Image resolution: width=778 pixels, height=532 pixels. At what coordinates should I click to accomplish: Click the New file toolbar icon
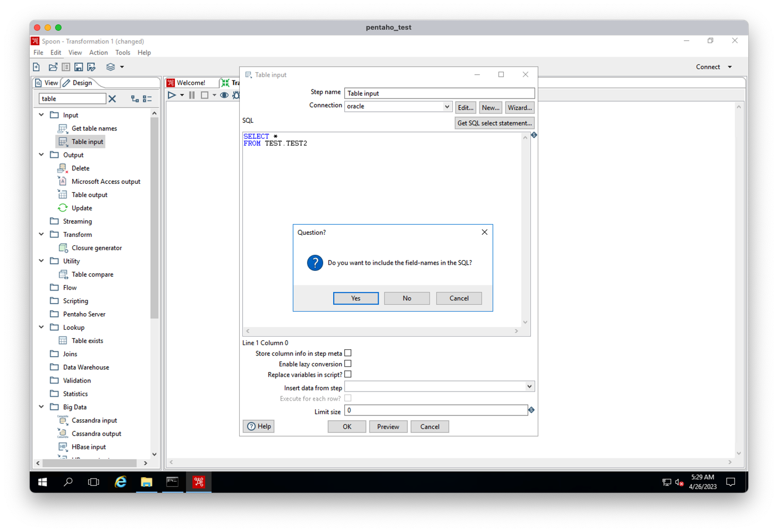point(37,67)
